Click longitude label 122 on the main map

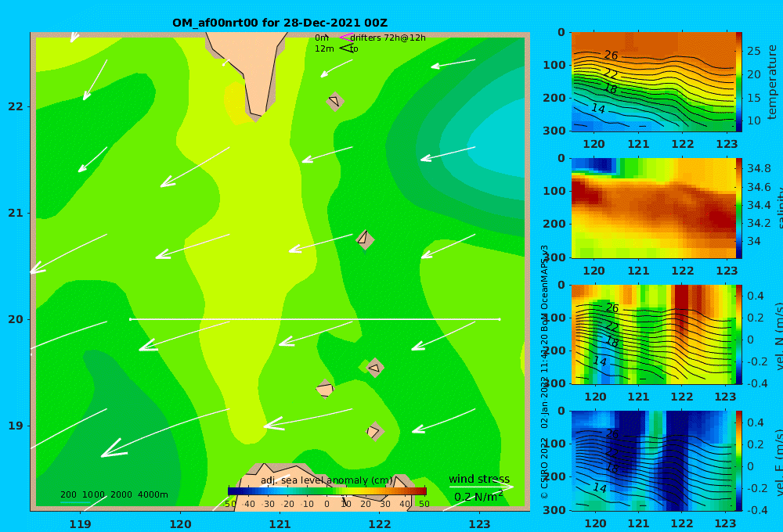coord(380,524)
